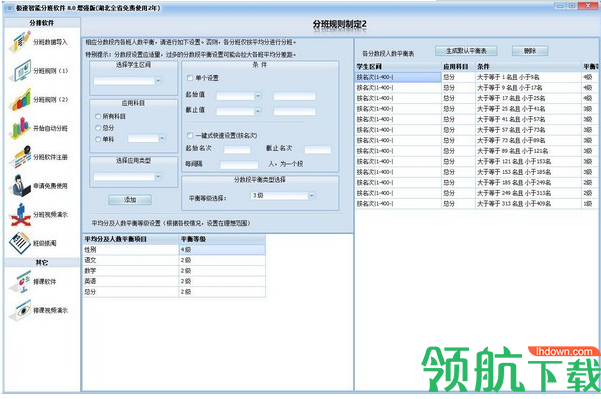
Task: Select the 性别 row in balance table
Action: (x=174, y=250)
